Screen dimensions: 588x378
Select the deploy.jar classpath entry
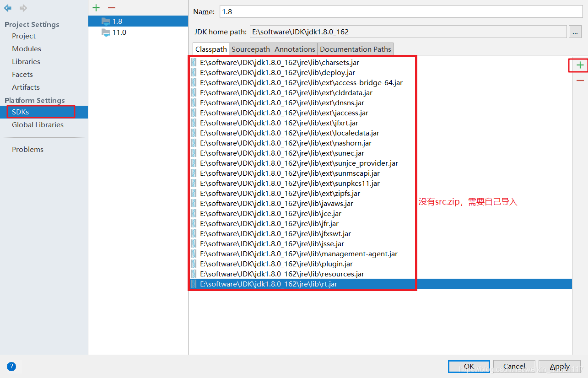tap(380, 72)
